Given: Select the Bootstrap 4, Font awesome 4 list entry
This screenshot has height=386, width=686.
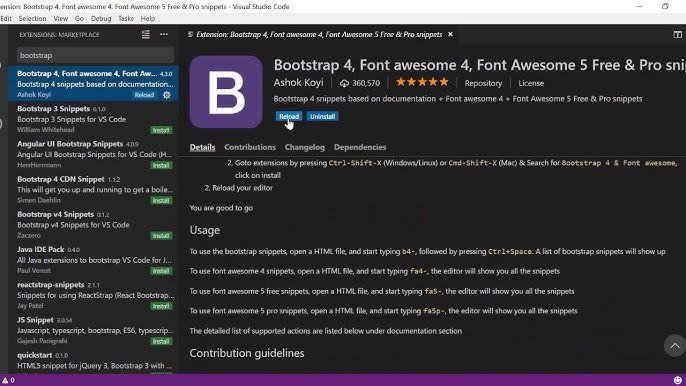Looking at the screenshot, I should pos(94,84).
